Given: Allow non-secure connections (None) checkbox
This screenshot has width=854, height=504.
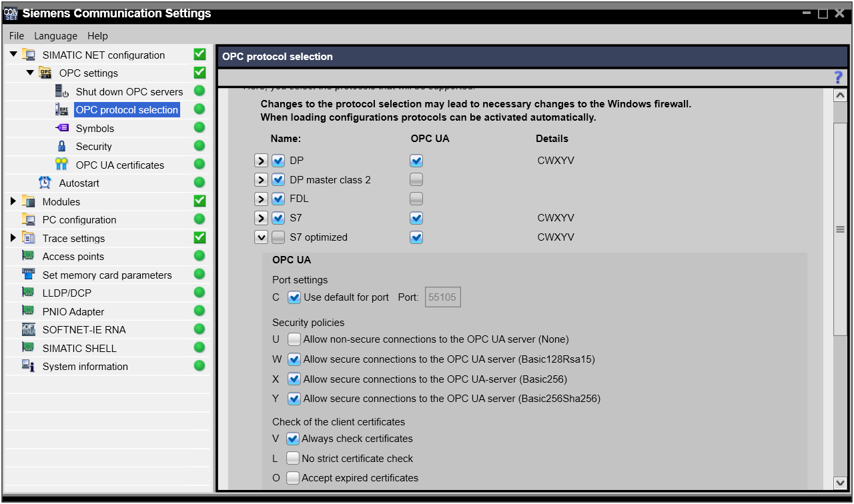Looking at the screenshot, I should (x=294, y=339).
